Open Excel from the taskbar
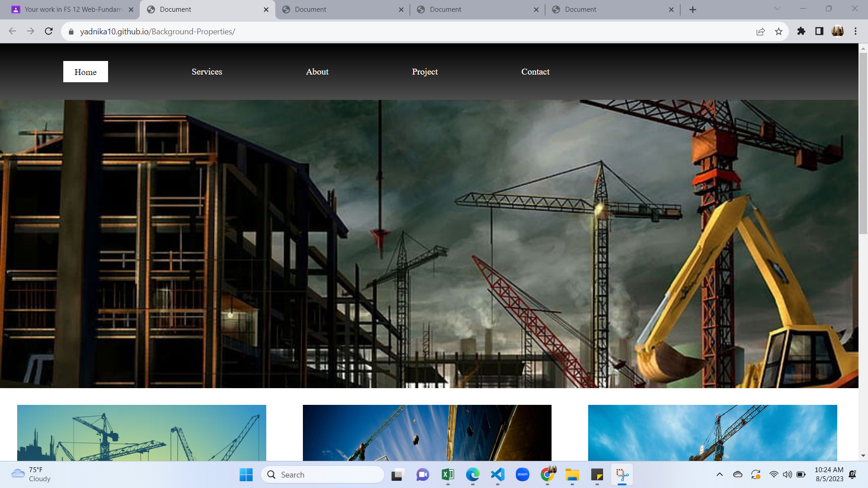This screenshot has height=488, width=868. (x=448, y=474)
